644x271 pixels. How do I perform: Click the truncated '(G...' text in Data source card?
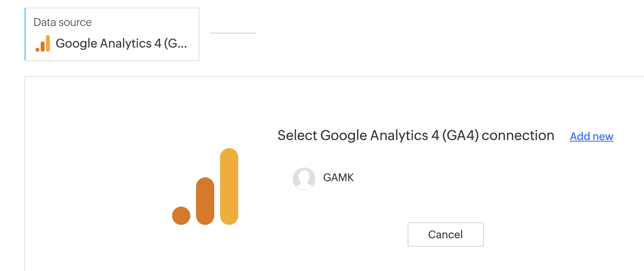point(175,43)
